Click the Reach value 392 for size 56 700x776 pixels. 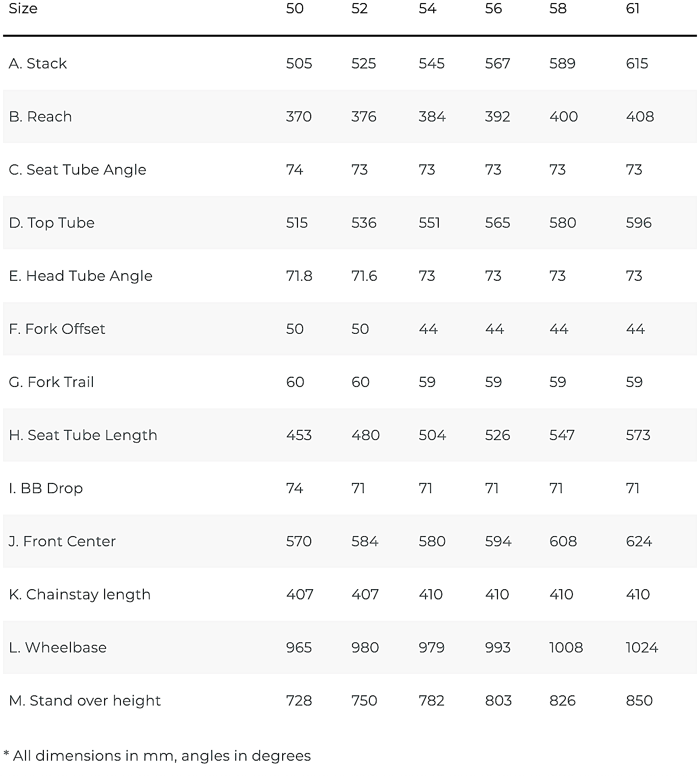pyautogui.click(x=497, y=116)
